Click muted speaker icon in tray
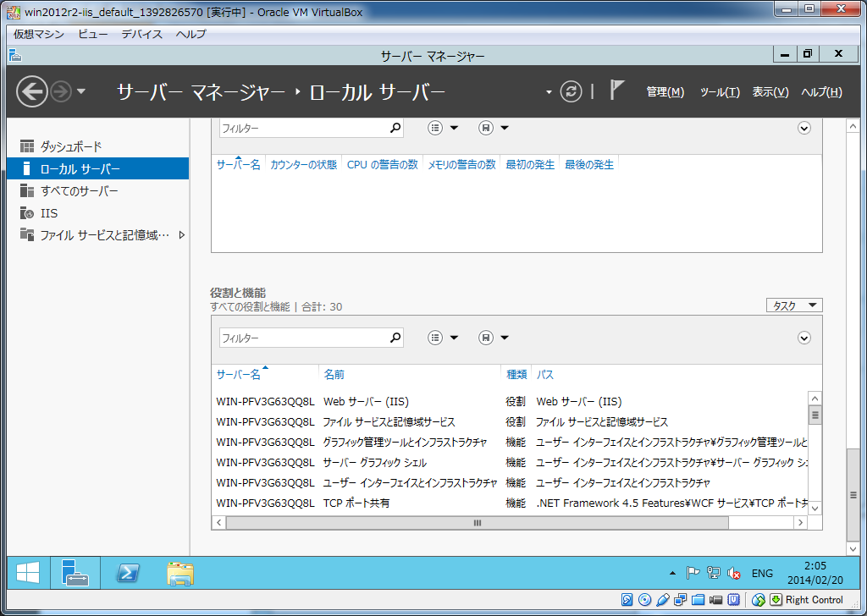 734,574
